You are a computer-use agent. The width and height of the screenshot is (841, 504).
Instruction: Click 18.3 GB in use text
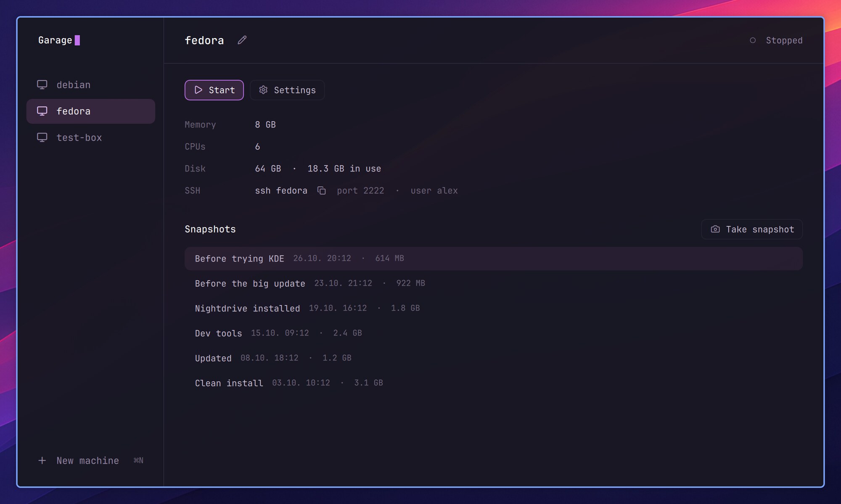click(x=344, y=169)
